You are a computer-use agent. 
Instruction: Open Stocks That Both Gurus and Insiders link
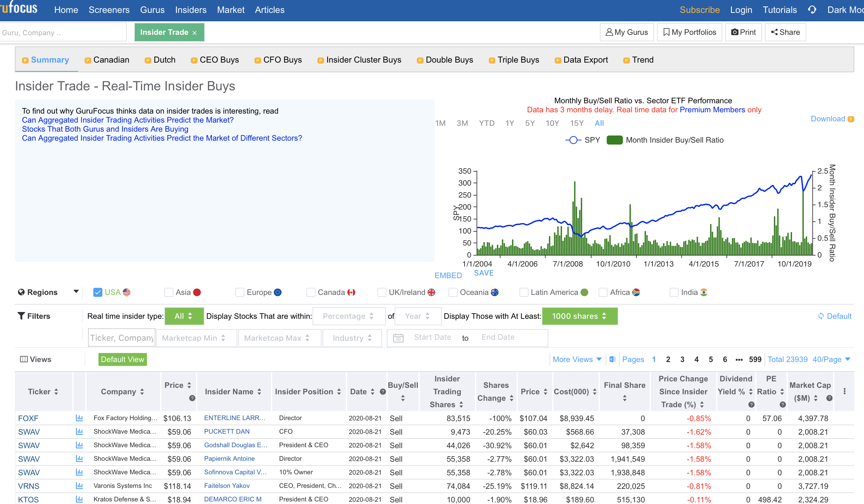[x=105, y=129]
